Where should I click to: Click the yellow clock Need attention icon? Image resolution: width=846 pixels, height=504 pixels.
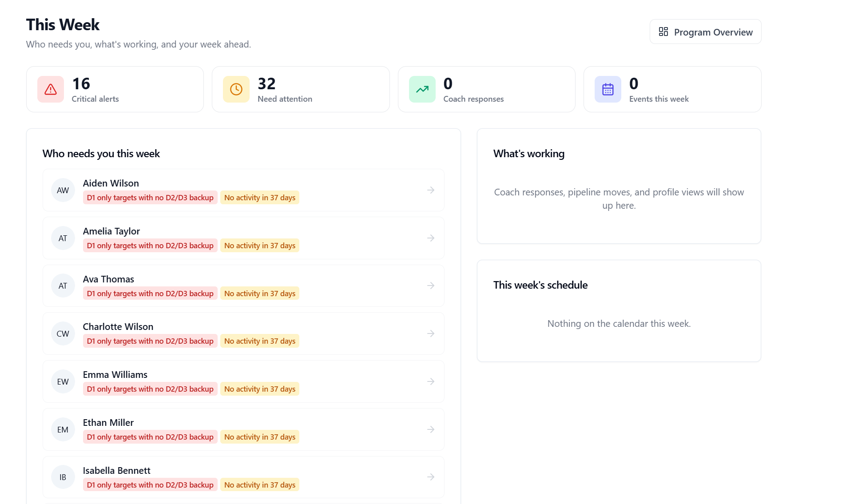pos(236,89)
